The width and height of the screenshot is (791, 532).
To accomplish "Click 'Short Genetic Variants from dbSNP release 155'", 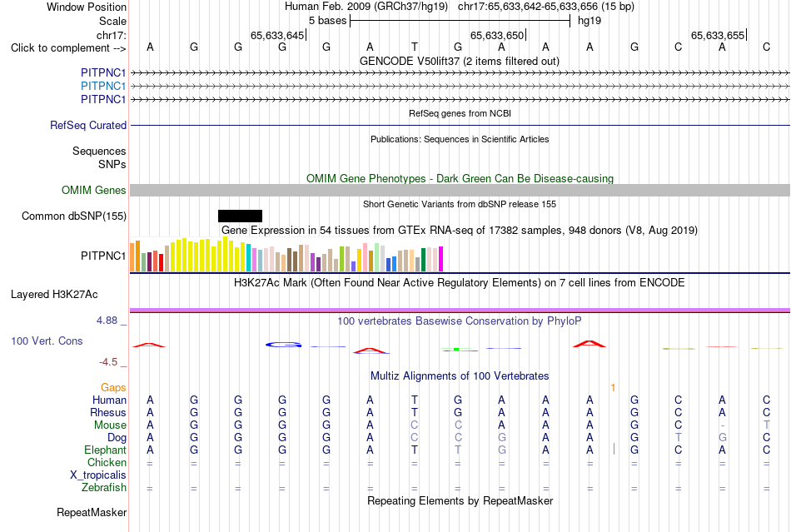I will (x=460, y=204).
